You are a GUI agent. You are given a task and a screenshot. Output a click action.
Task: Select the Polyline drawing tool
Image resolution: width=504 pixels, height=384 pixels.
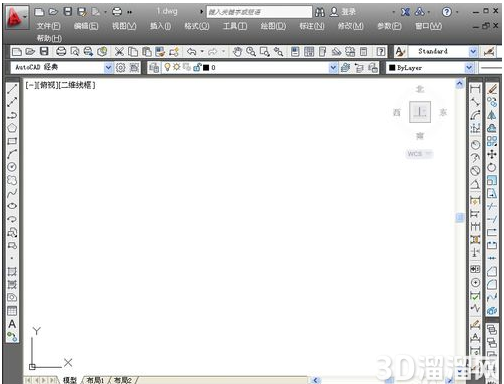(x=12, y=115)
